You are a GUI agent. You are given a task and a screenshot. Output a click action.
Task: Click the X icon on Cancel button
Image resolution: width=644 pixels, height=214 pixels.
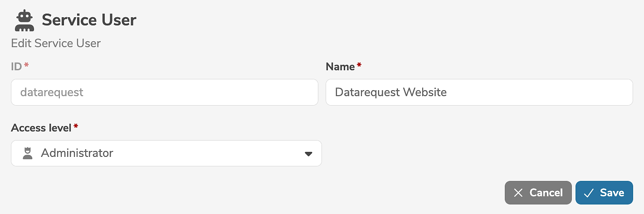(x=518, y=193)
